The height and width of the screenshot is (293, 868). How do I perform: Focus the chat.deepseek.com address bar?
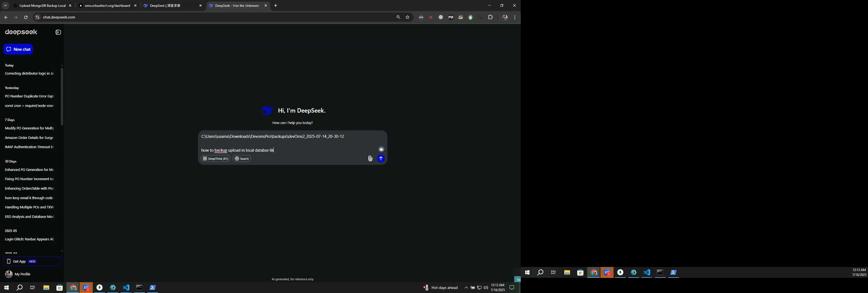click(x=216, y=17)
